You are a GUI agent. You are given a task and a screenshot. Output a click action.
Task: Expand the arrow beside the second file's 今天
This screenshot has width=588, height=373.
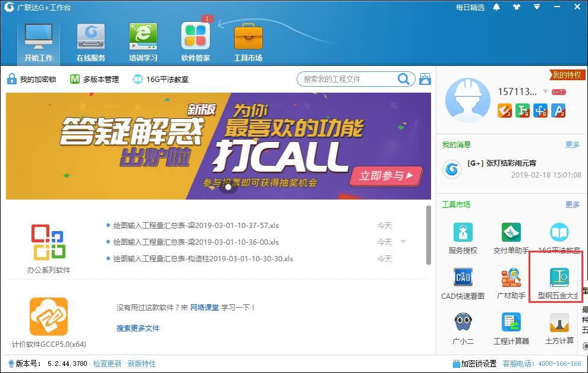point(404,242)
